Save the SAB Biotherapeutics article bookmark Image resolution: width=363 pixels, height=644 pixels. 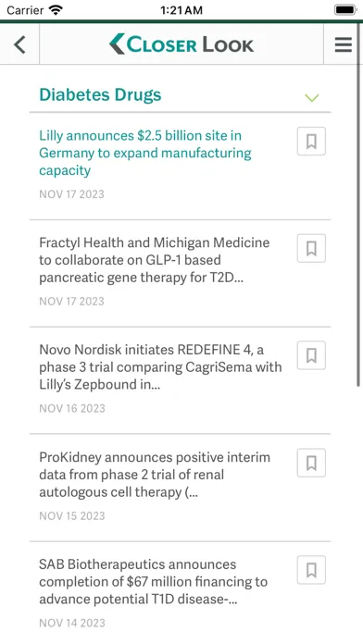click(x=311, y=570)
